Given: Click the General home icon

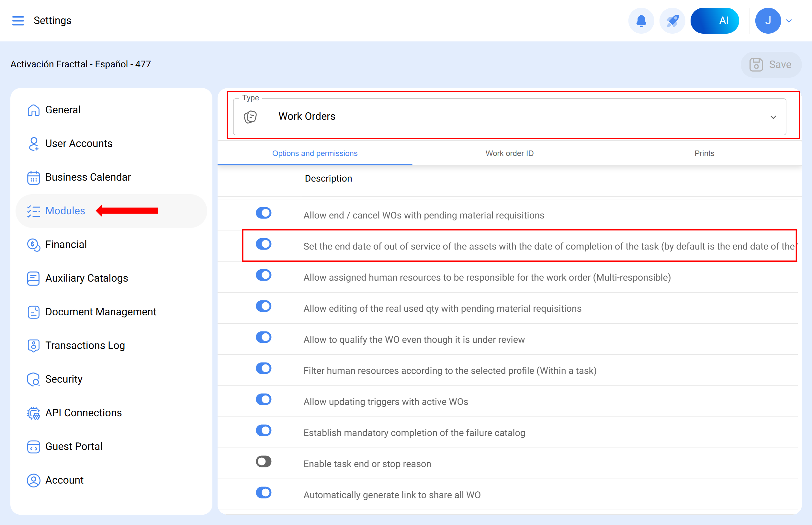Looking at the screenshot, I should 33,110.
